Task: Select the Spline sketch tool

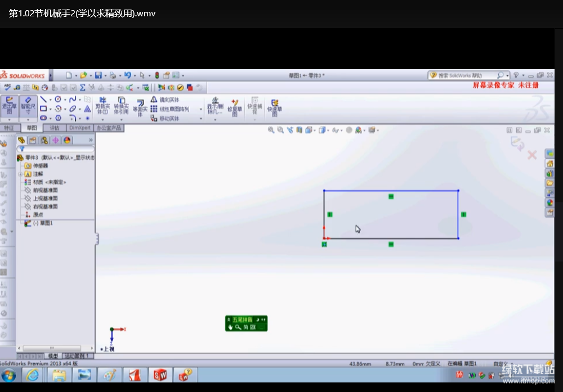Action: 73,100
